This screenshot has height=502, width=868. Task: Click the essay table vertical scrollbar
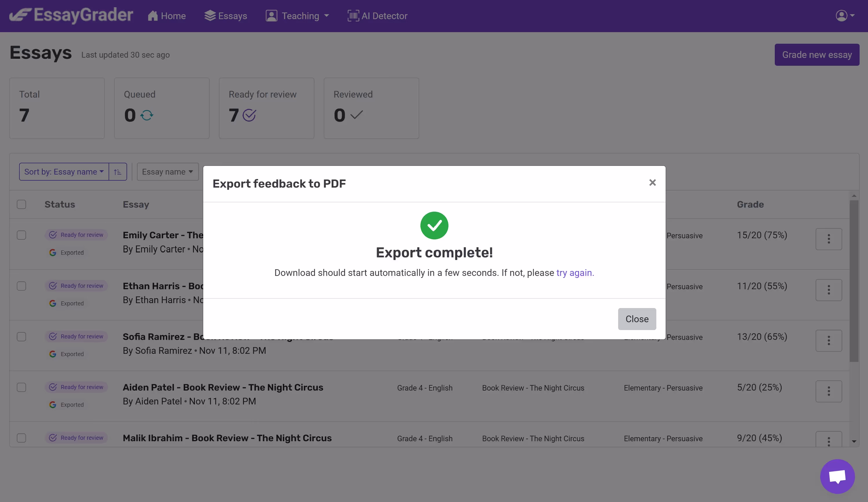[854, 281]
